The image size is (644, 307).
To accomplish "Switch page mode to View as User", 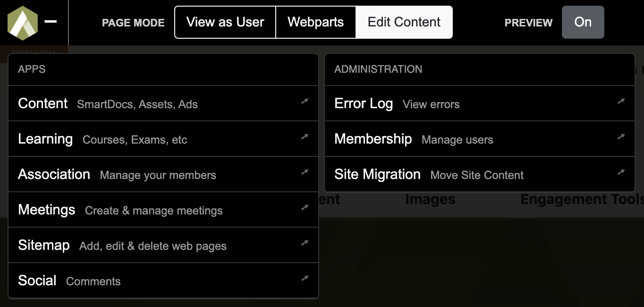I will pos(225,22).
